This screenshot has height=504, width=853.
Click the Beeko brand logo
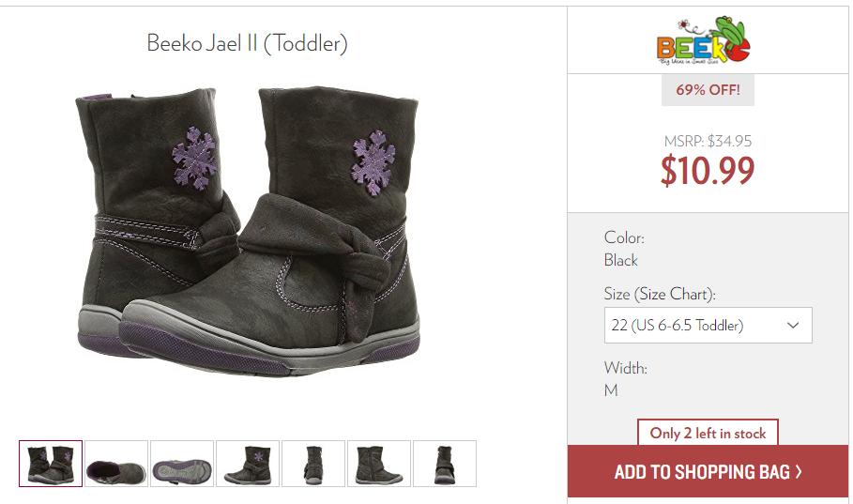704,40
